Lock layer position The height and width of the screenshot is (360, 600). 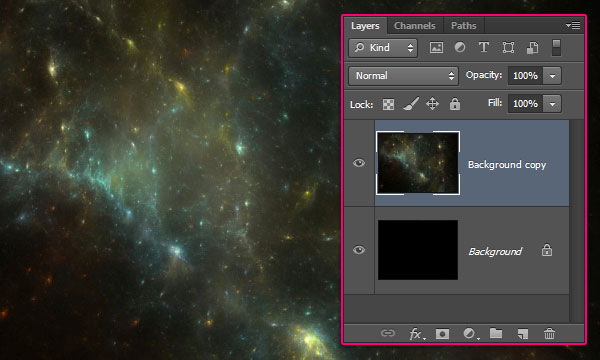(432, 104)
